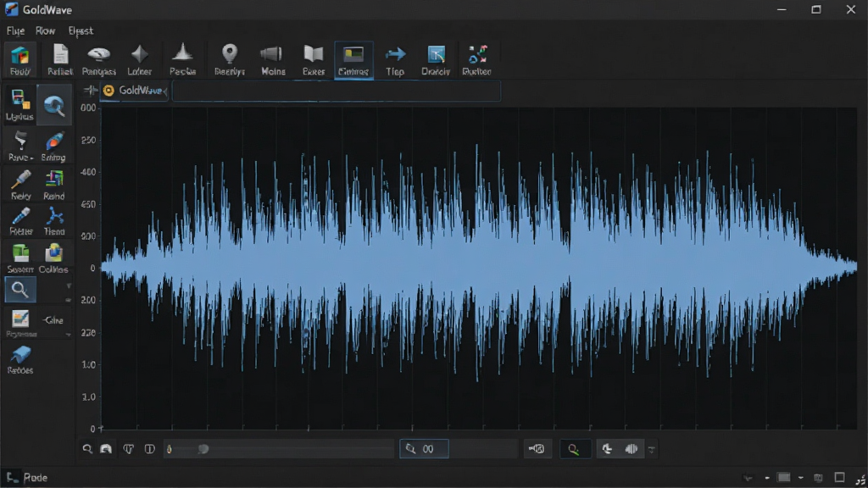Select the gray megaphone speaker toolbar icon
The height and width of the screenshot is (488, 868).
point(272,53)
